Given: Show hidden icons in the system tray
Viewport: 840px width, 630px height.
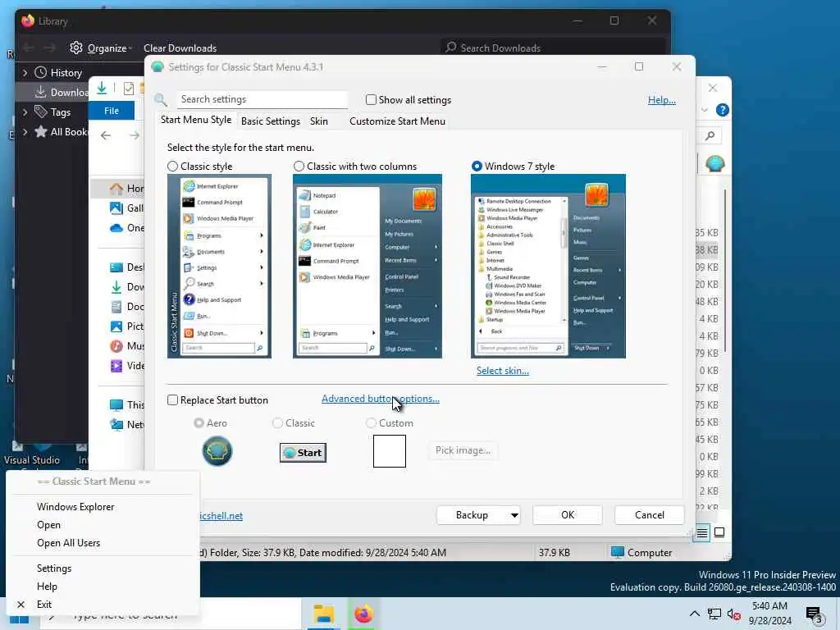Looking at the screenshot, I should click(694, 614).
